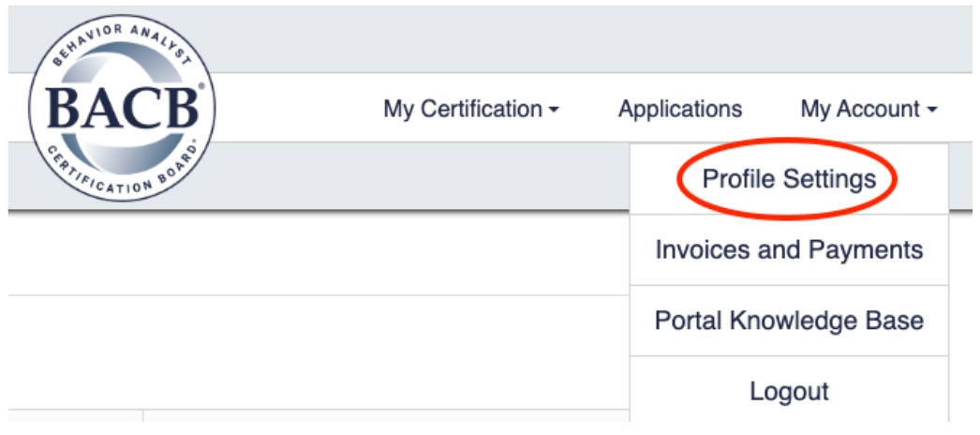Image resolution: width=980 pixels, height=435 pixels.
Task: Open the Portal Knowledge Base
Action: 789,321
